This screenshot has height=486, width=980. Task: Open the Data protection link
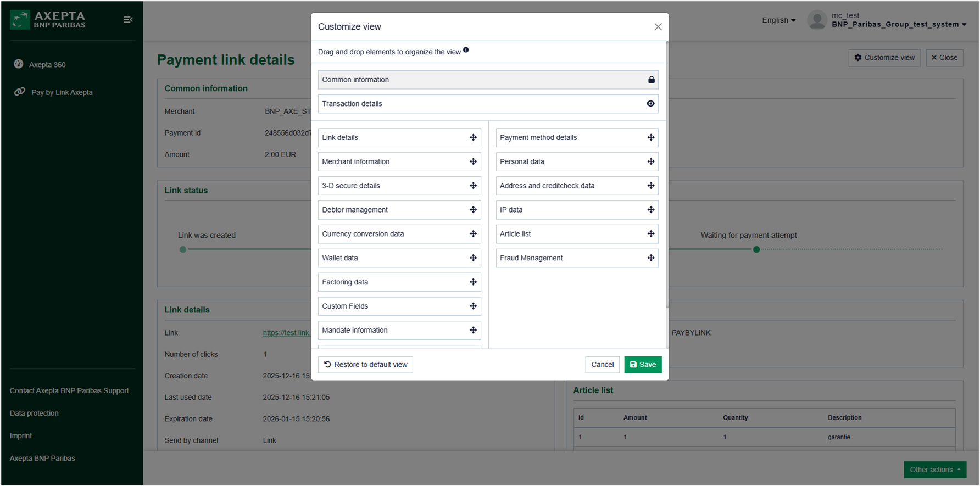click(x=34, y=414)
